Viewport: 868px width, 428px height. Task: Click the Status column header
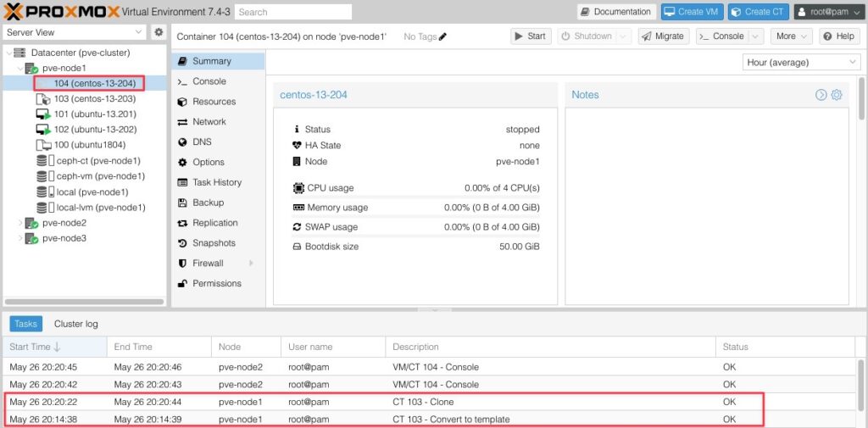(x=785, y=347)
